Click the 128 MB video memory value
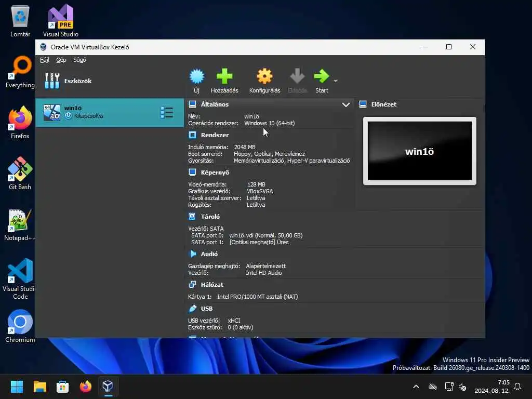Viewport: 532px width, 399px height. pyautogui.click(x=256, y=184)
